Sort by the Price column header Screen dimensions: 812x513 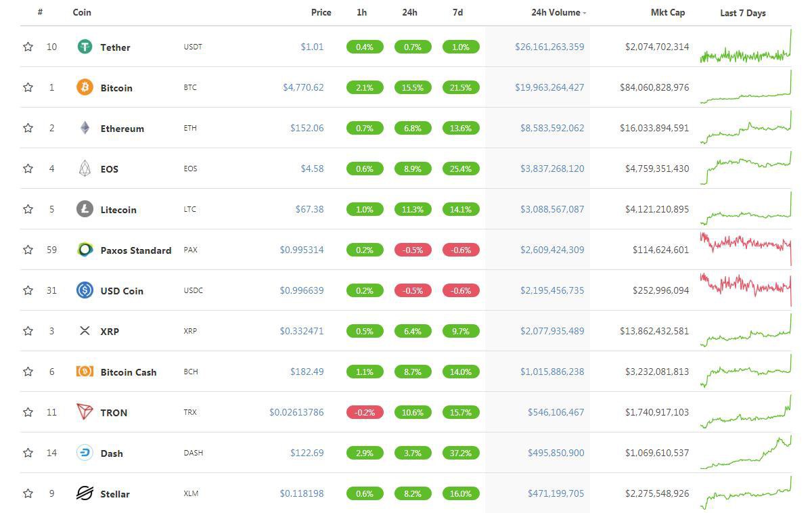[x=321, y=12]
